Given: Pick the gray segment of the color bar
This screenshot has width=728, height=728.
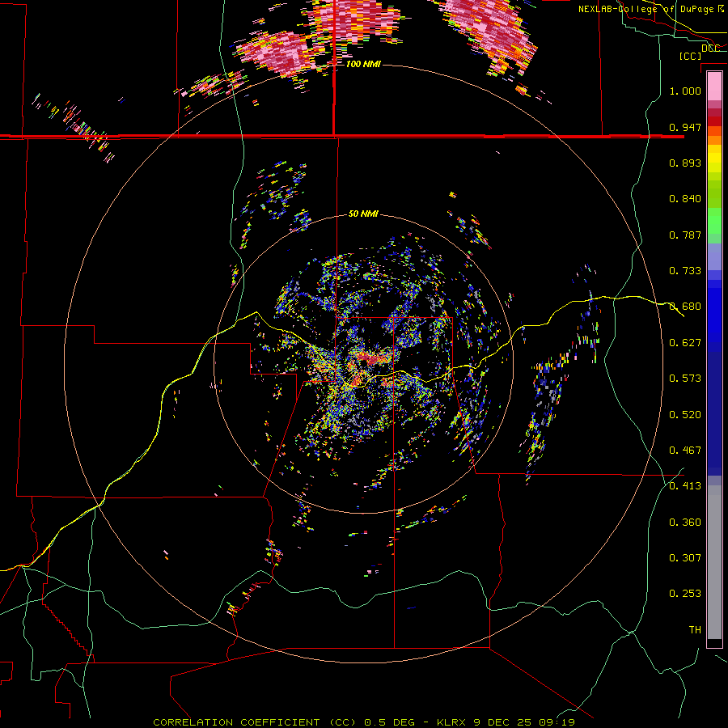Looking at the screenshot, I should tap(714, 562).
